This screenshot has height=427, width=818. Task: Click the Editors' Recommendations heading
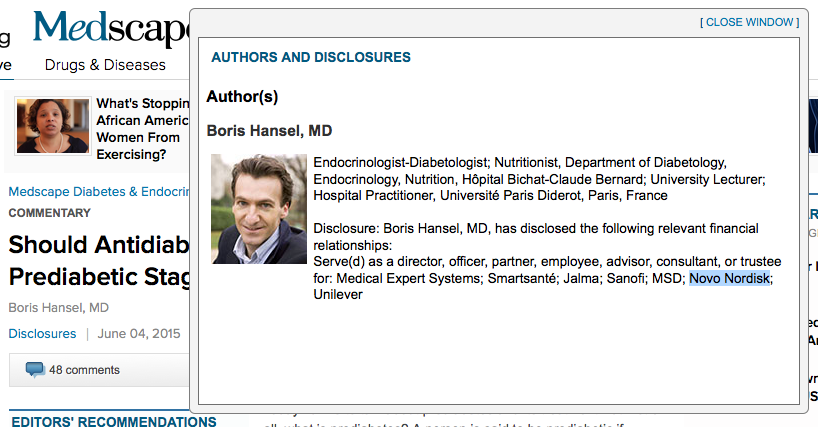(x=113, y=421)
